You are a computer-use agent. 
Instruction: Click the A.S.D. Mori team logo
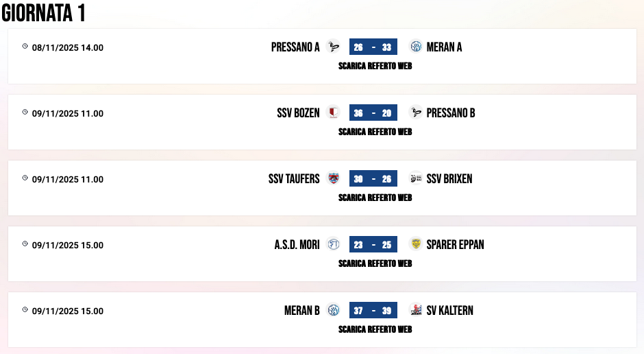[334, 244]
